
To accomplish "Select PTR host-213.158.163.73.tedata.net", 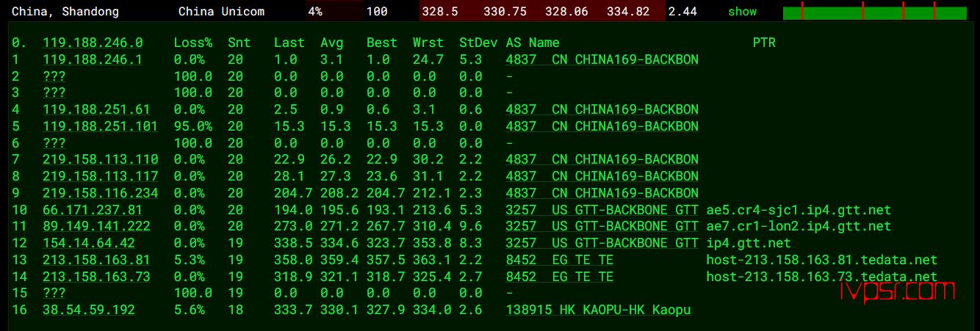I will pos(822,277).
